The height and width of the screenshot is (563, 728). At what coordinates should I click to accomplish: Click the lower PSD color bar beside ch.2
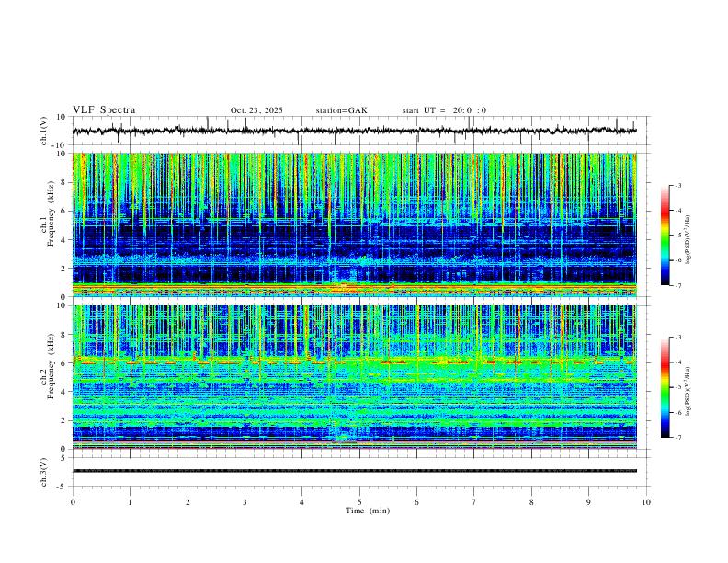[665, 387]
